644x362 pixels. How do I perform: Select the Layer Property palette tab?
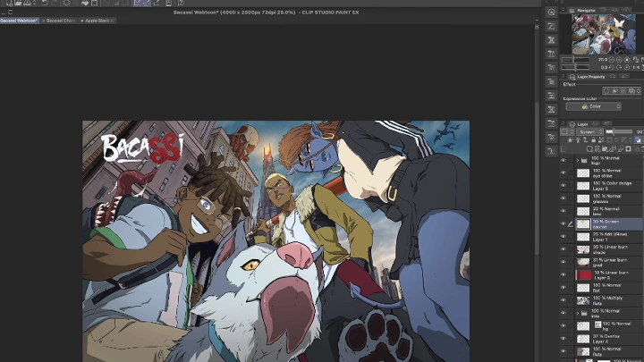click(588, 77)
